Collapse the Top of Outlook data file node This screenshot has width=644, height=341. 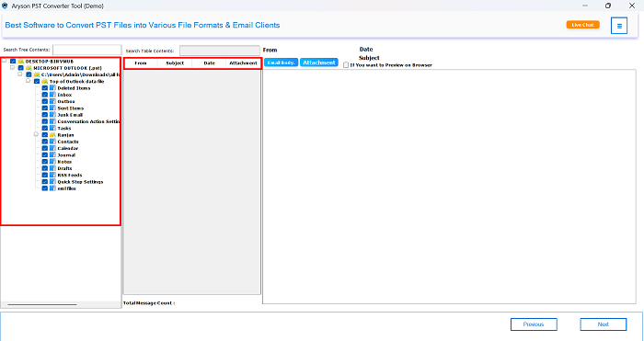[x=29, y=81]
